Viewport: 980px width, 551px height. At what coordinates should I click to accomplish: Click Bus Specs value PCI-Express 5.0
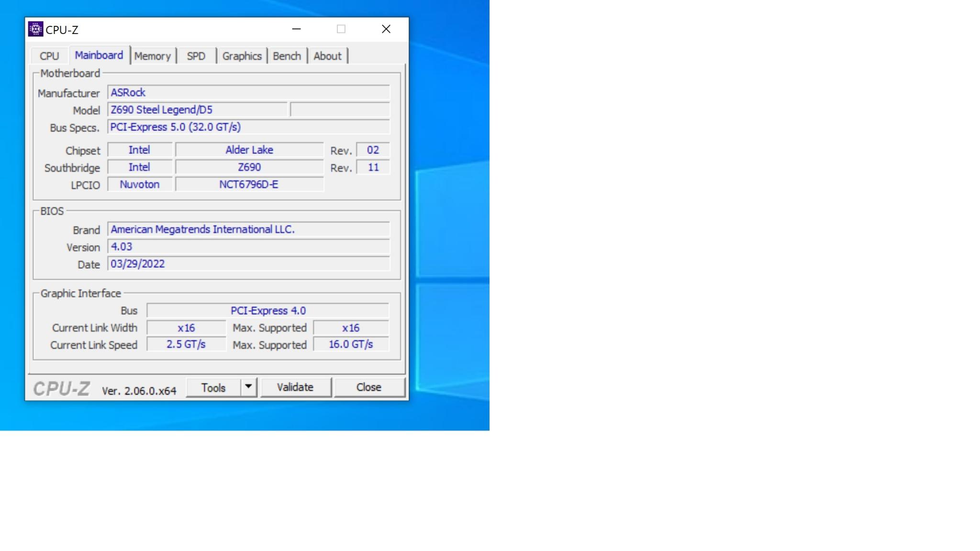[249, 127]
